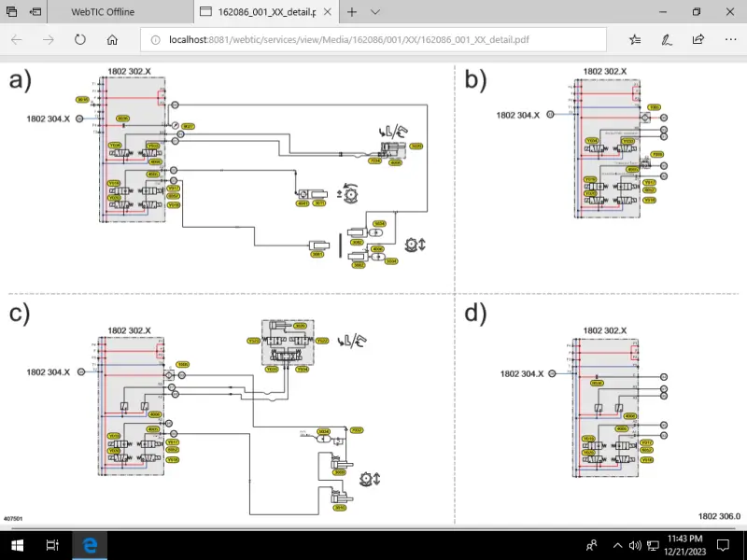Go to the Home page
Screen dimensions: 747x560
point(112,40)
